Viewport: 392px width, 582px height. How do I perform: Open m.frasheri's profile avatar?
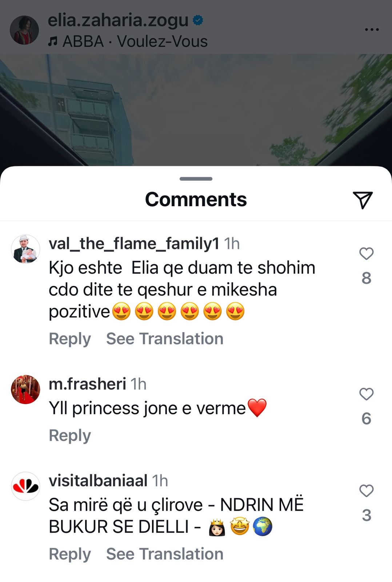25,390
